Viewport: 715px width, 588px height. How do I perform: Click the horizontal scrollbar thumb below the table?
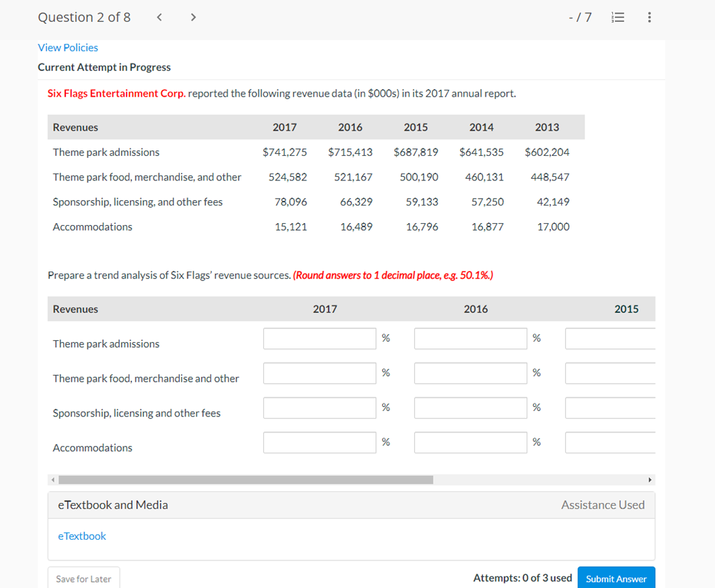[245, 479]
